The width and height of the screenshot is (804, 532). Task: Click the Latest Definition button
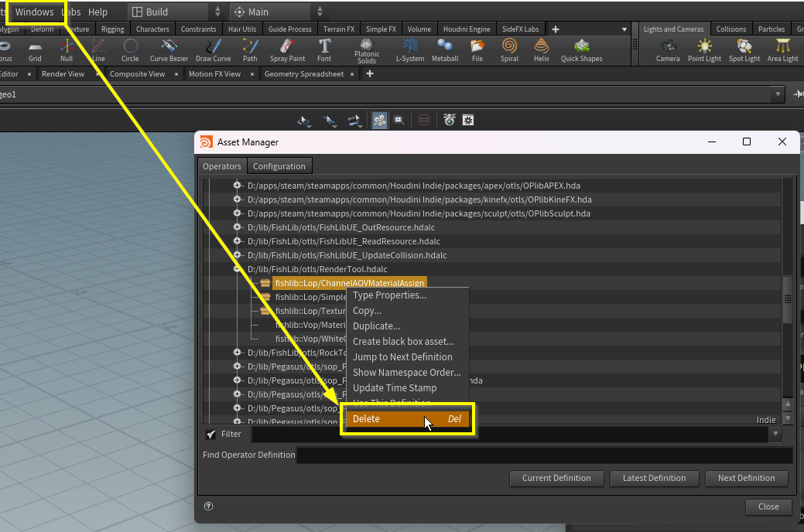pyautogui.click(x=654, y=478)
